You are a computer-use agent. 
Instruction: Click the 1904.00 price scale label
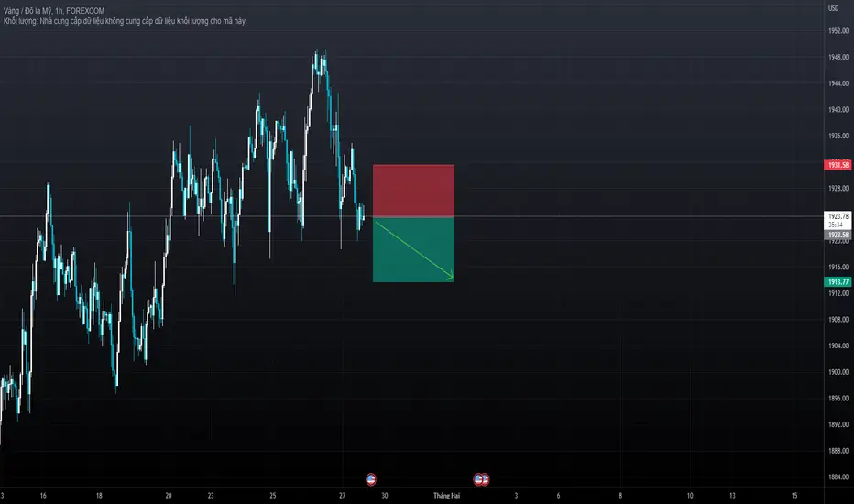click(838, 345)
